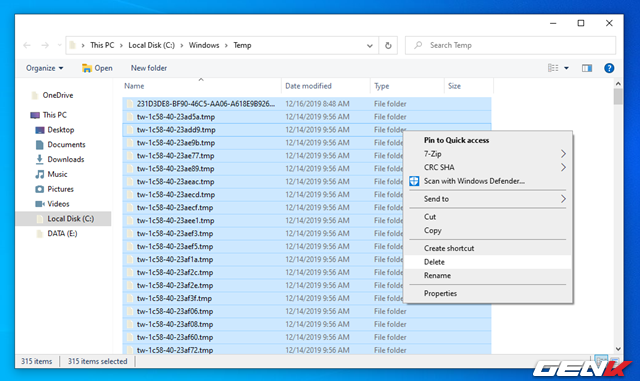Click the scroll up arrow of file list
This screenshot has width=640, height=381.
pyautogui.click(x=618, y=84)
